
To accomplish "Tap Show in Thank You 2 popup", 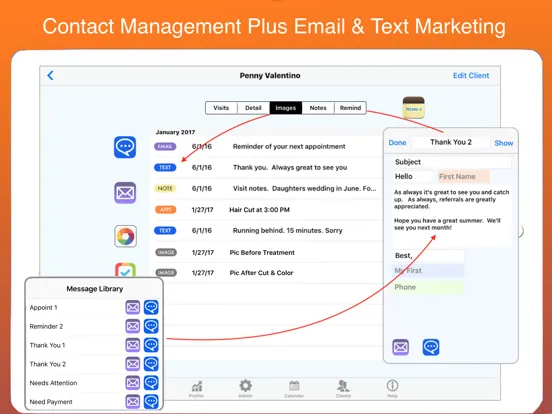I will coord(504,143).
